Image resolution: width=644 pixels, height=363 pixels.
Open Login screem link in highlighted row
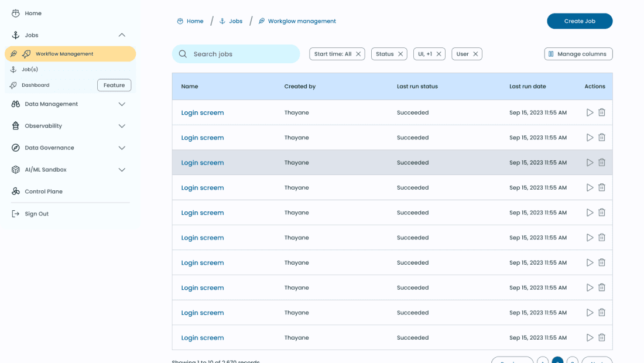203,163
